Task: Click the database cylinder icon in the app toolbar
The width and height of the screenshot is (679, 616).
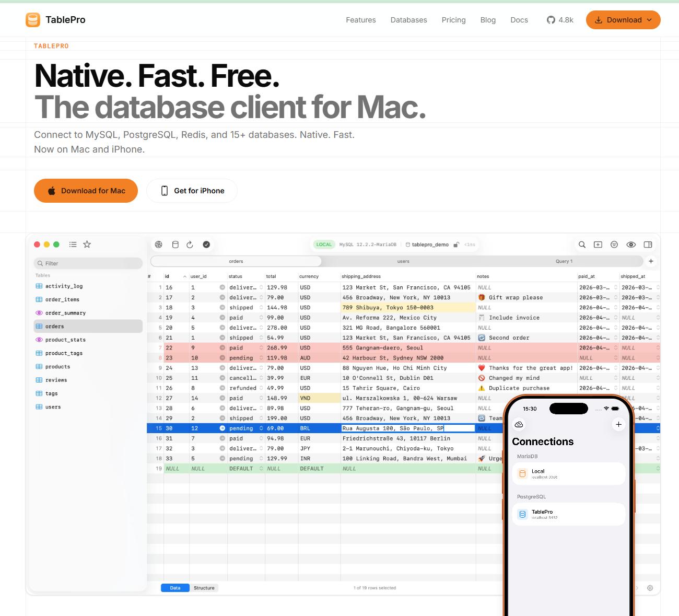Action: tap(175, 245)
